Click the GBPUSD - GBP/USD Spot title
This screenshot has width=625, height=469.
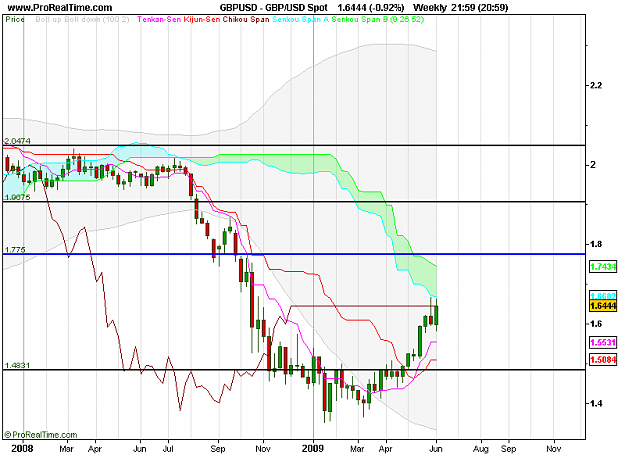[x=273, y=8]
